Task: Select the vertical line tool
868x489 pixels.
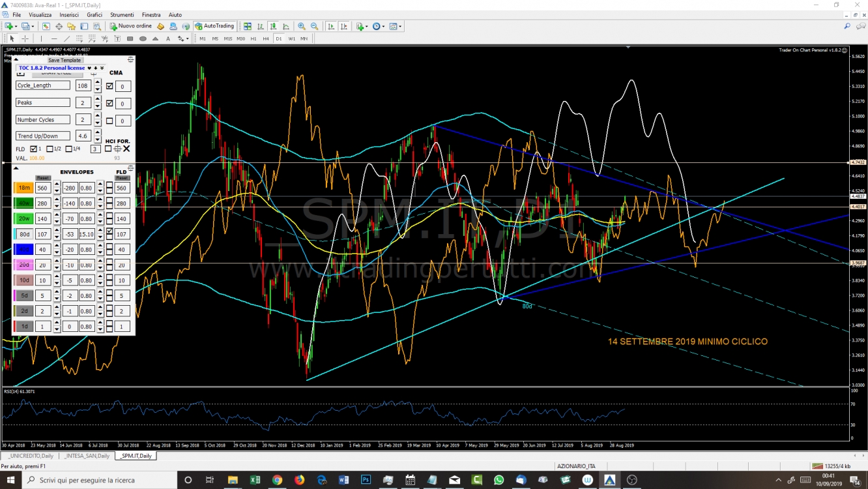Action: [41, 38]
